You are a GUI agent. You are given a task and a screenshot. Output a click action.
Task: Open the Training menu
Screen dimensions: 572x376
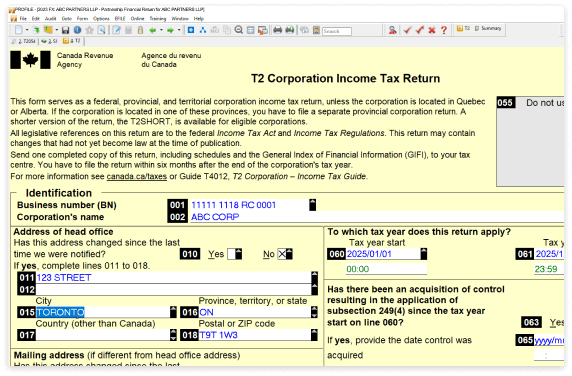158,19
